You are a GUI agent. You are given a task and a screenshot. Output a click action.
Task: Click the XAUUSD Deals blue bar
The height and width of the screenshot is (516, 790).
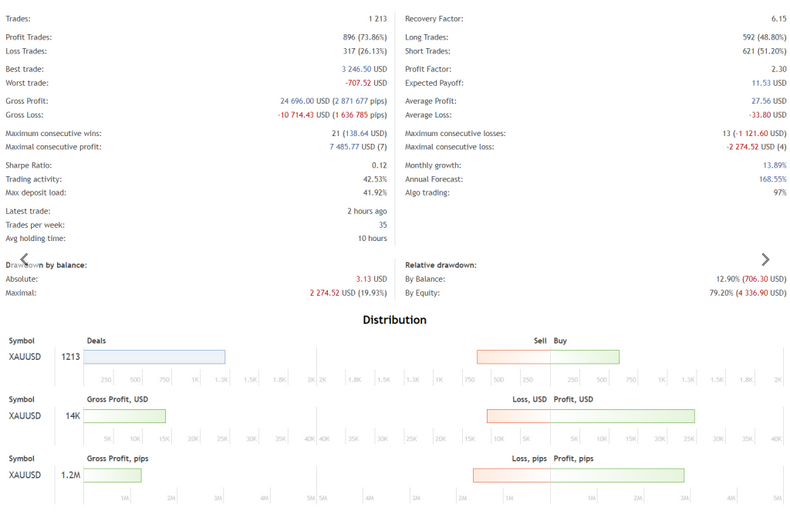(x=154, y=357)
